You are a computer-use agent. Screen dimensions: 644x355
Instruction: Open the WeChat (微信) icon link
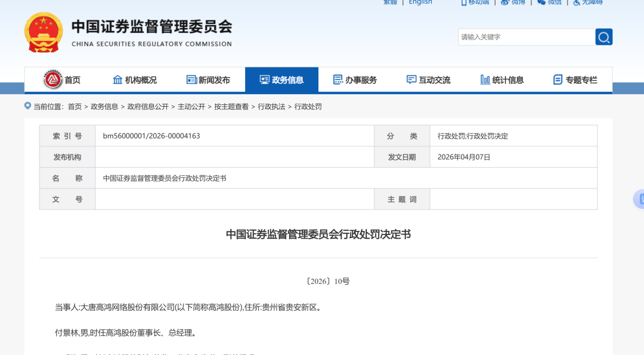click(541, 2)
